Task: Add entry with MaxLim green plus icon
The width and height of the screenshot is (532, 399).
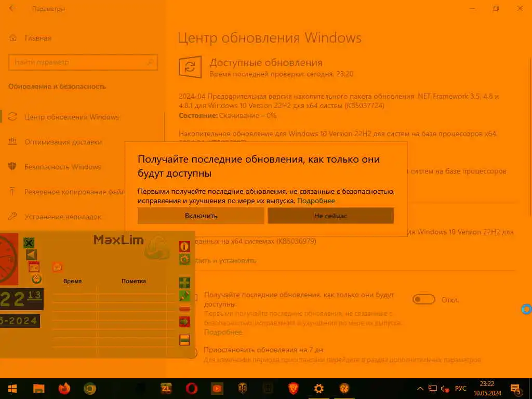Action: click(184, 283)
